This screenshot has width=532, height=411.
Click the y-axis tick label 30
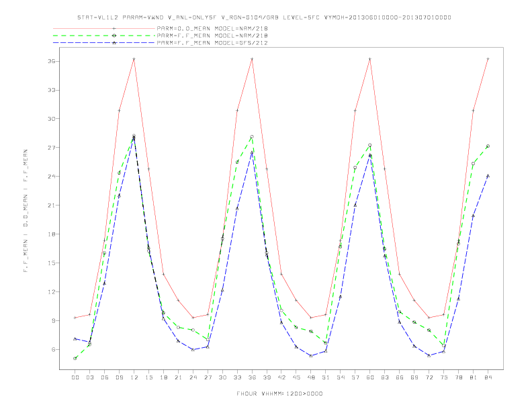[51, 119]
